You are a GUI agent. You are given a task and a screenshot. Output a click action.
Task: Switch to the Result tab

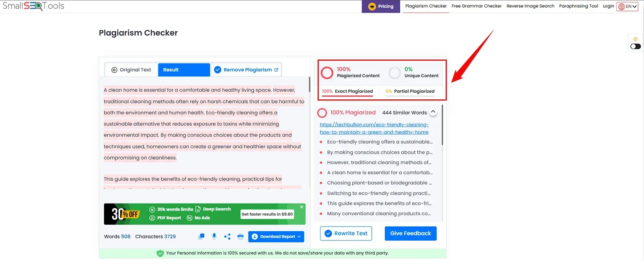(x=184, y=70)
